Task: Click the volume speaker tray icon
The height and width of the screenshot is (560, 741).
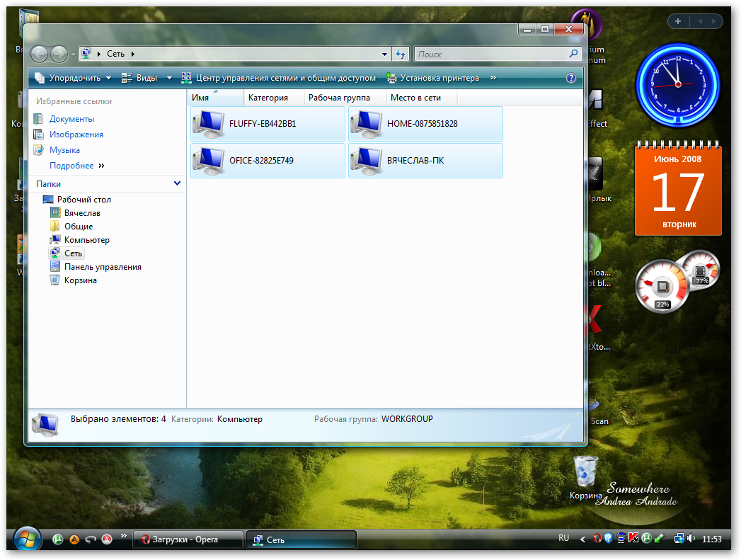Action: tap(691, 539)
